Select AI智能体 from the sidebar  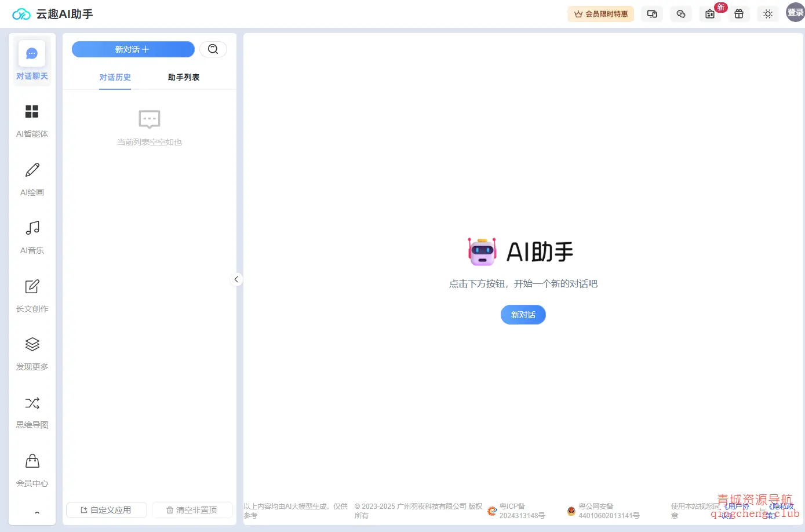click(x=32, y=119)
